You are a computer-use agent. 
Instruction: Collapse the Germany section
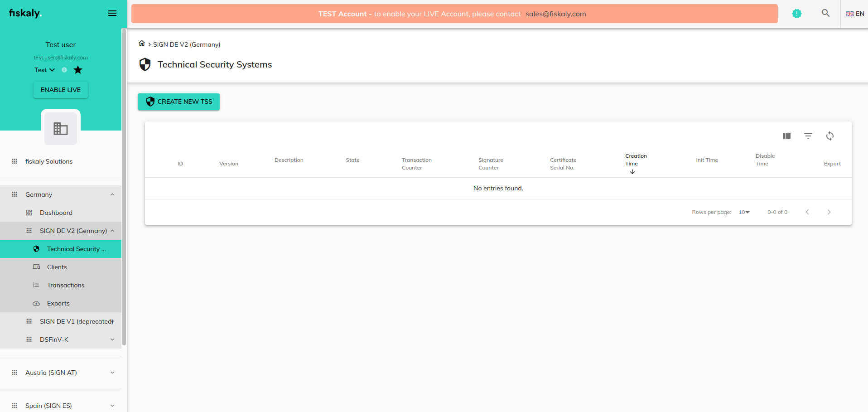pyautogui.click(x=61, y=194)
